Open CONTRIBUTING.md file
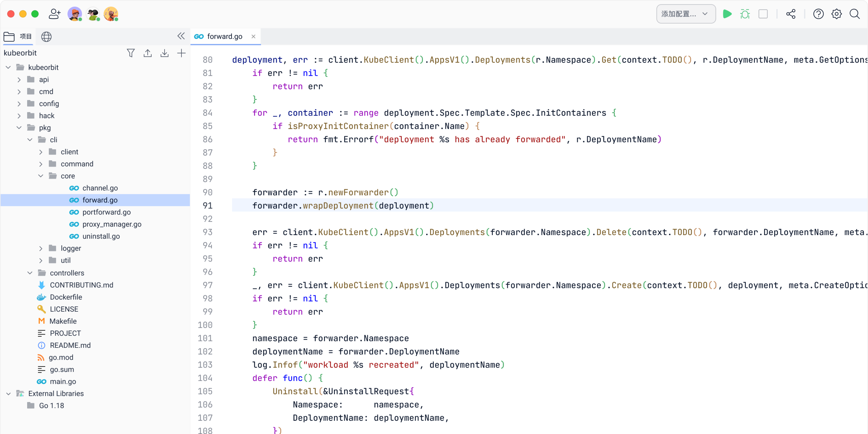 click(x=81, y=285)
